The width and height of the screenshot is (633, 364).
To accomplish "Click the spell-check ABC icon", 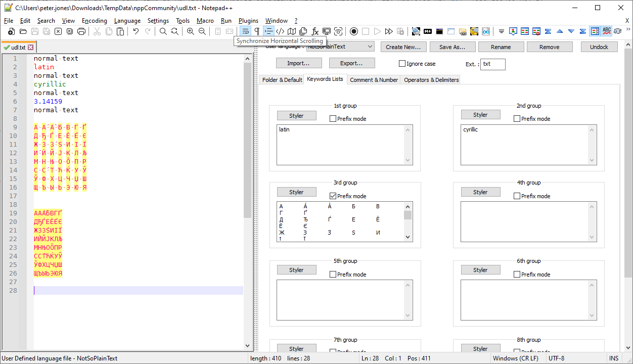I will pyautogui.click(x=606, y=31).
